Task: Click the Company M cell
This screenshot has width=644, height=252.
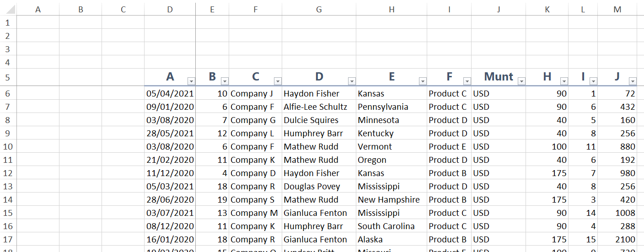Action: click(256, 213)
